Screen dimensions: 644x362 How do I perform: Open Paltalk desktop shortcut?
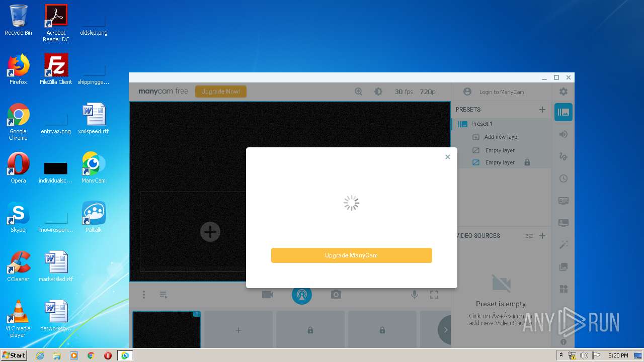tap(94, 217)
